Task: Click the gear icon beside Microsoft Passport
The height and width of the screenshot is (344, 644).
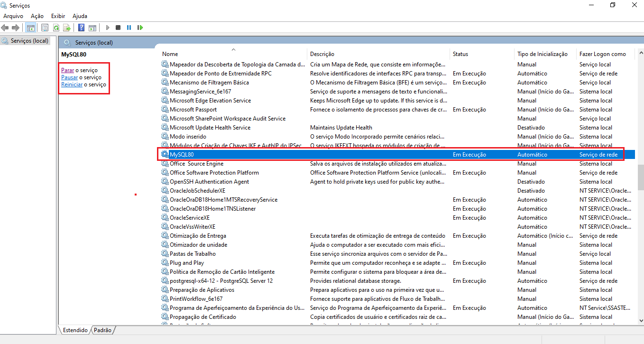Action: click(x=165, y=110)
